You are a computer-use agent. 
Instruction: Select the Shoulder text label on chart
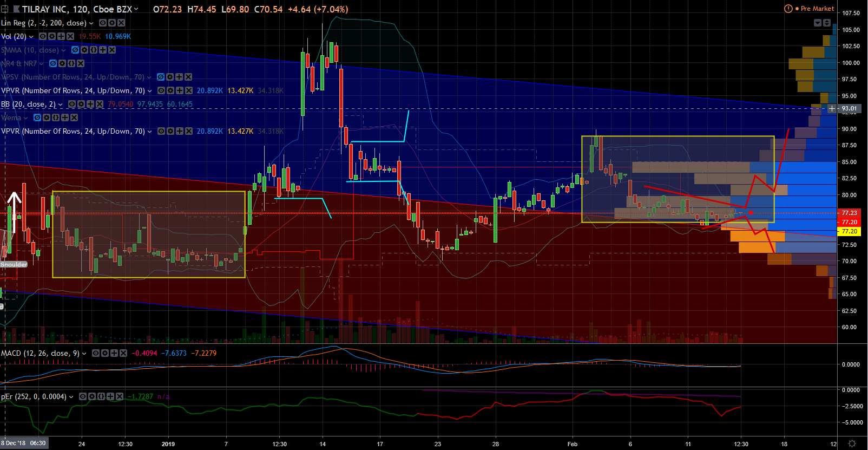(14, 264)
